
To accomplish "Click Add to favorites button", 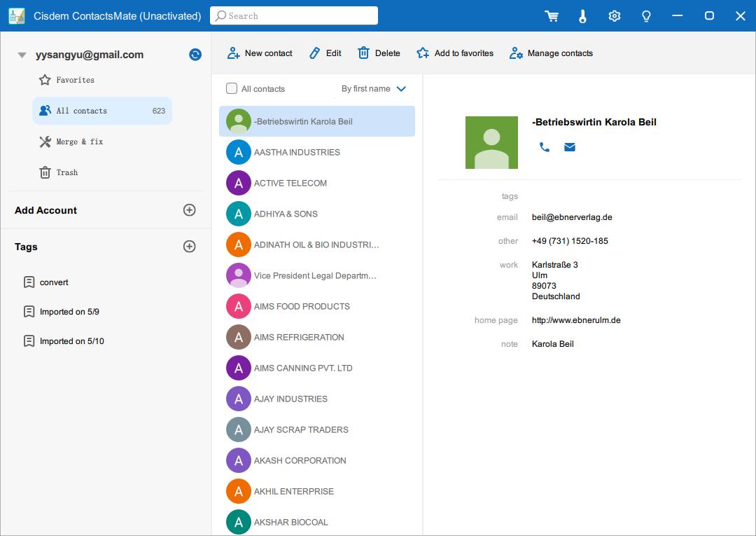I will click(455, 53).
